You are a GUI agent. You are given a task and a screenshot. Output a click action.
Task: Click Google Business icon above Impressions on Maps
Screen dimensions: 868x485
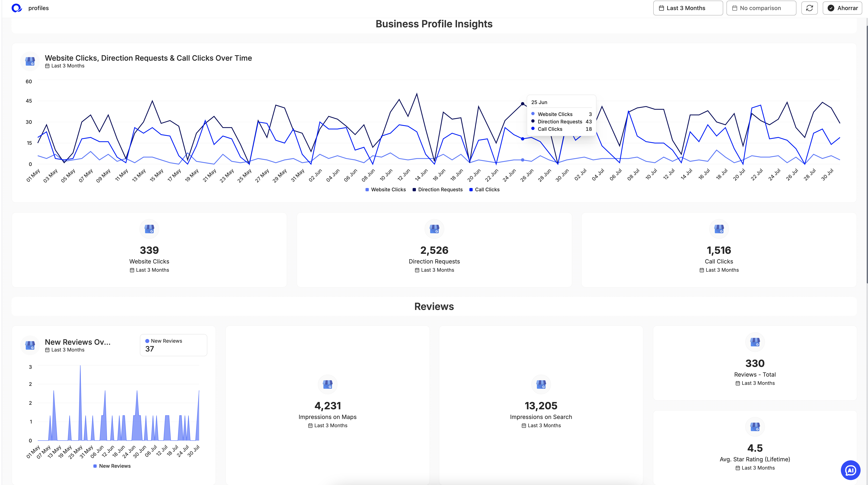coord(327,384)
